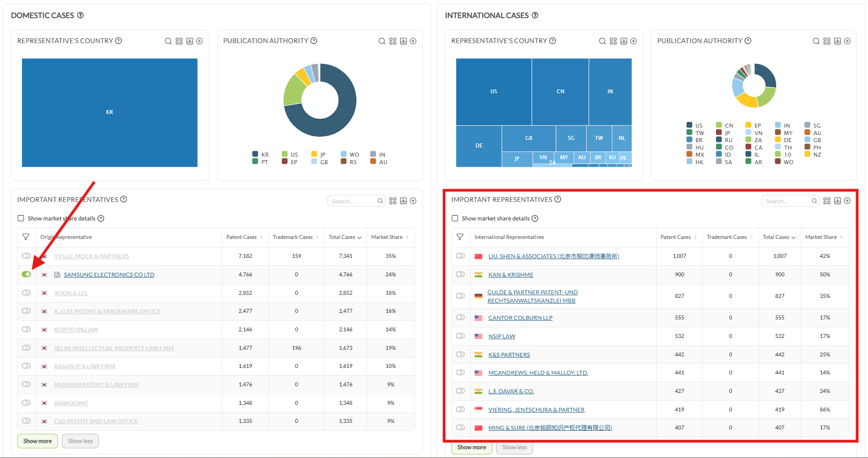Open help icon beside Domestic Cases heading
Image resolution: width=868 pixels, height=458 pixels.
coord(80,15)
